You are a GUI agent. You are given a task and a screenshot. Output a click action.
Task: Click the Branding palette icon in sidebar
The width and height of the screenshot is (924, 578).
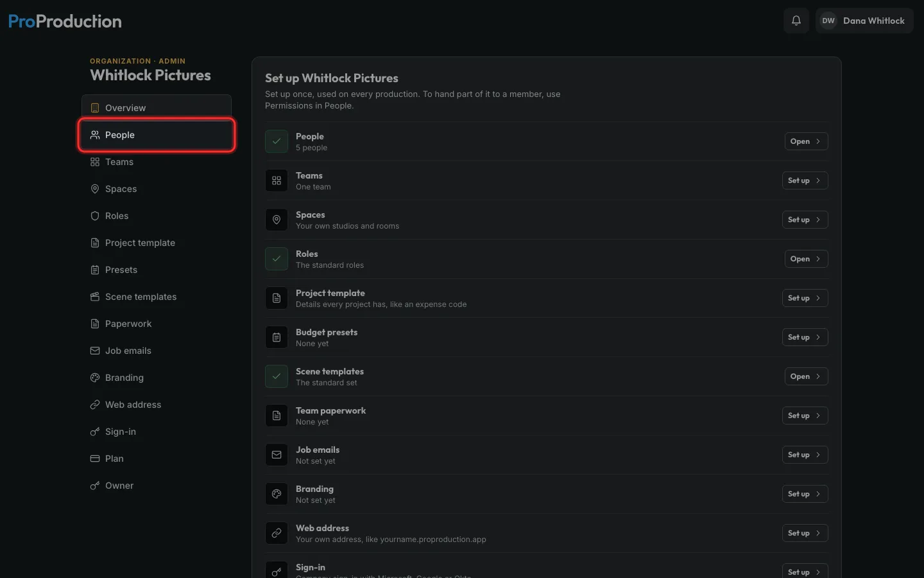click(95, 378)
